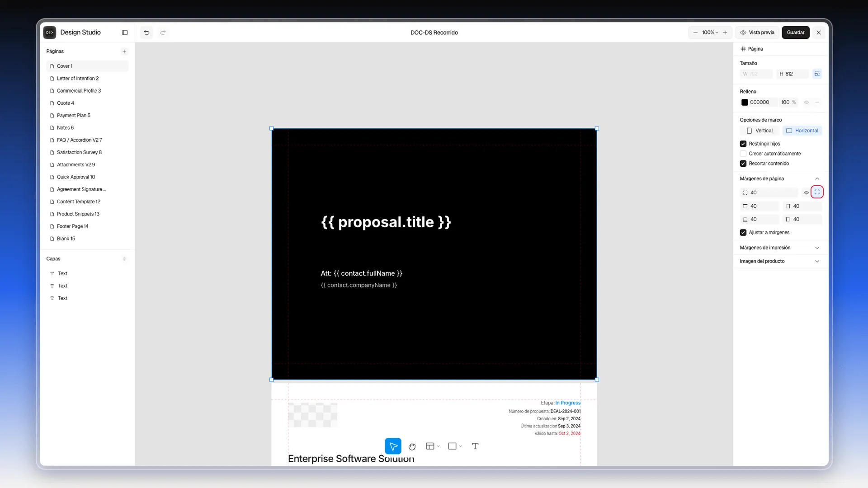
Task: Open table tool dropdown arrow
Action: click(439, 446)
